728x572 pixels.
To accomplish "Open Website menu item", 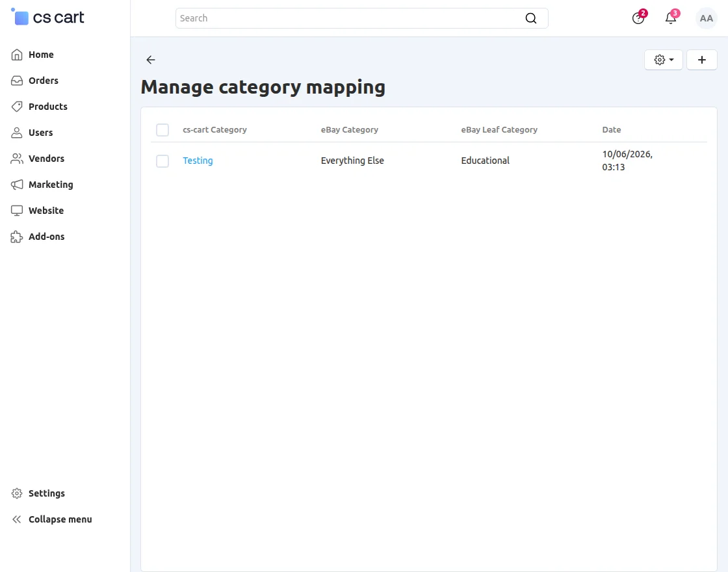I will [46, 211].
